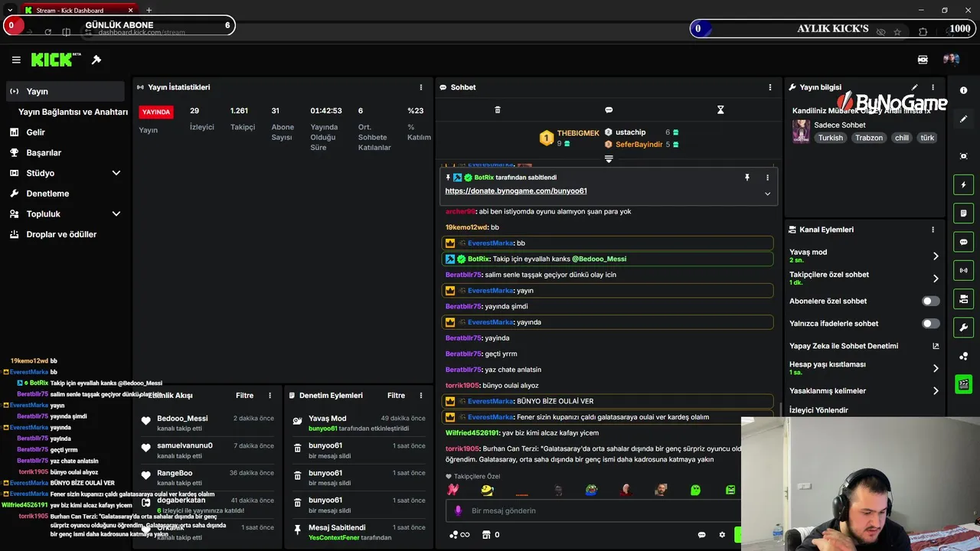The height and width of the screenshot is (551, 980).
Task: Click username ustachip in the leaderboard
Action: point(631,132)
